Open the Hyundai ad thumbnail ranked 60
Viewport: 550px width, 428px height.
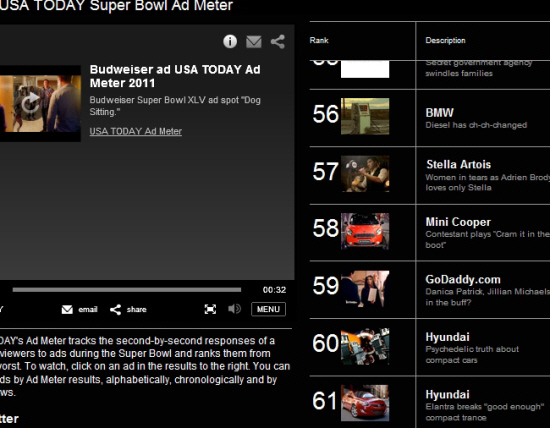tap(365, 346)
